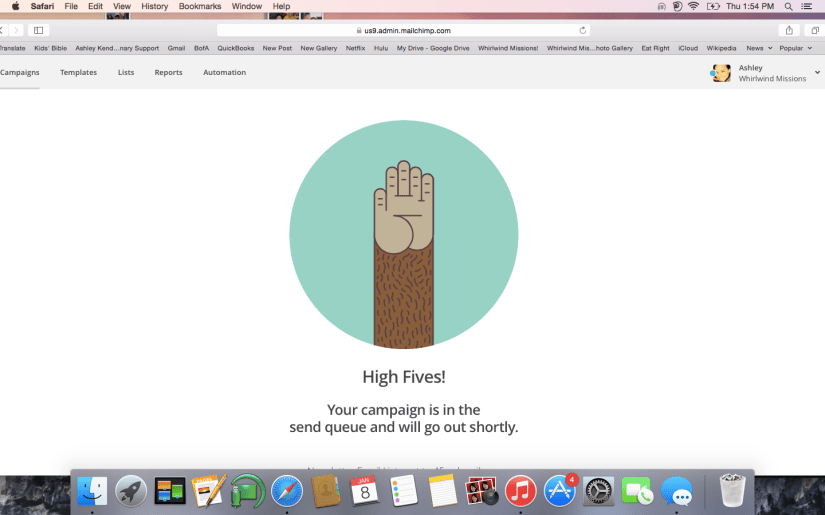
Task: Open Messages chat bubble in dock
Action: [x=677, y=491]
